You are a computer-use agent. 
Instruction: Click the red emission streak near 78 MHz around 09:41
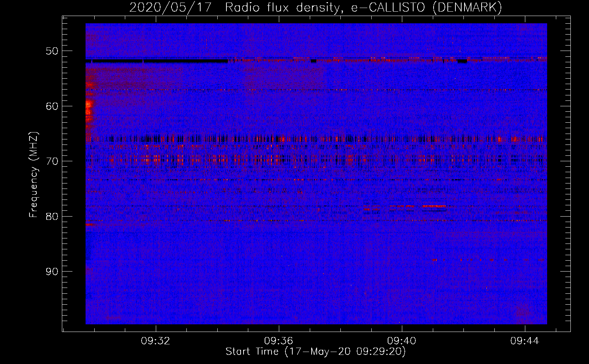pos(434,206)
